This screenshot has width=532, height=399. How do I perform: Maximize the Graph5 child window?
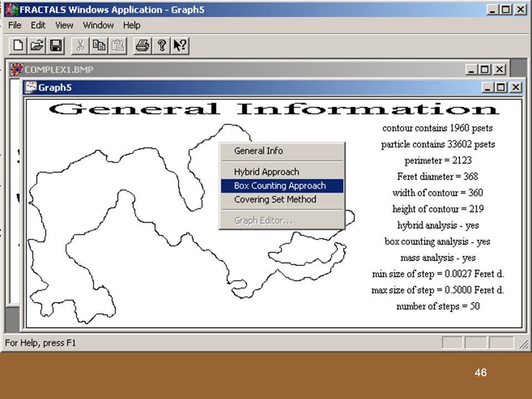501,88
